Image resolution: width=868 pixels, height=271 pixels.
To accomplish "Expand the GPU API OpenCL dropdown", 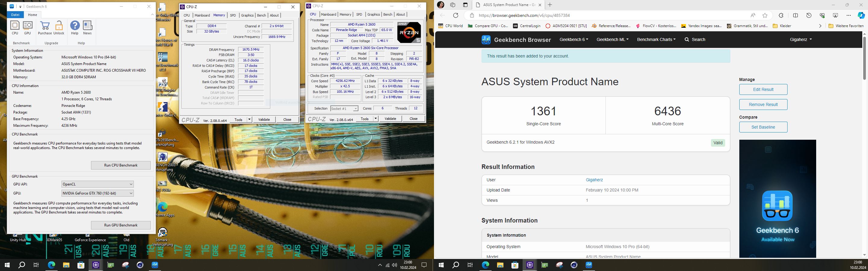I will (97, 184).
